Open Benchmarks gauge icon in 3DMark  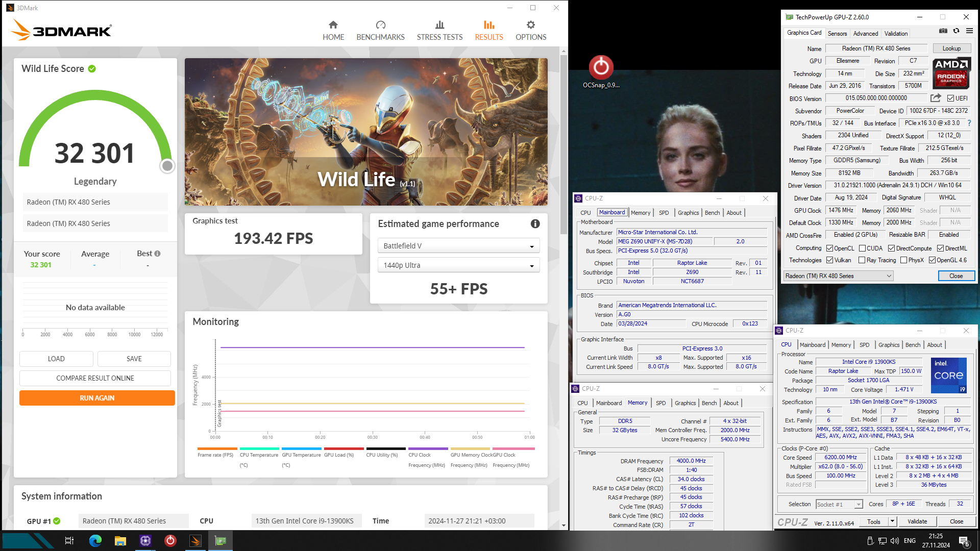[381, 25]
